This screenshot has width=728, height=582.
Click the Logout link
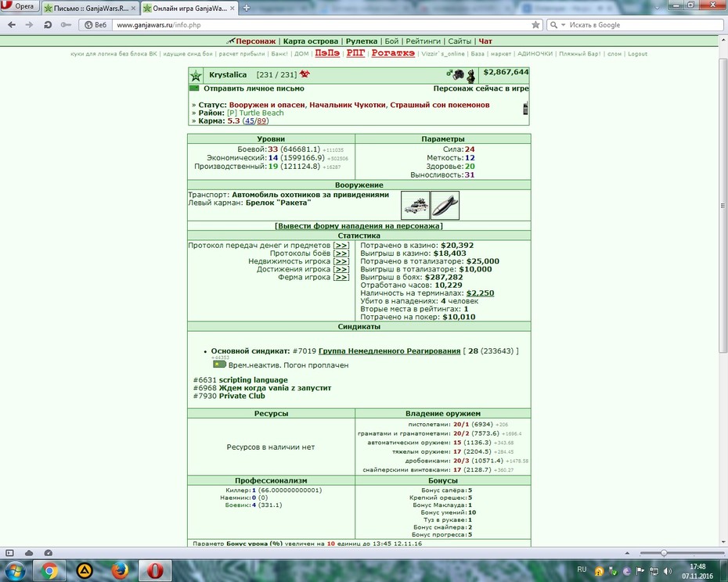point(637,54)
